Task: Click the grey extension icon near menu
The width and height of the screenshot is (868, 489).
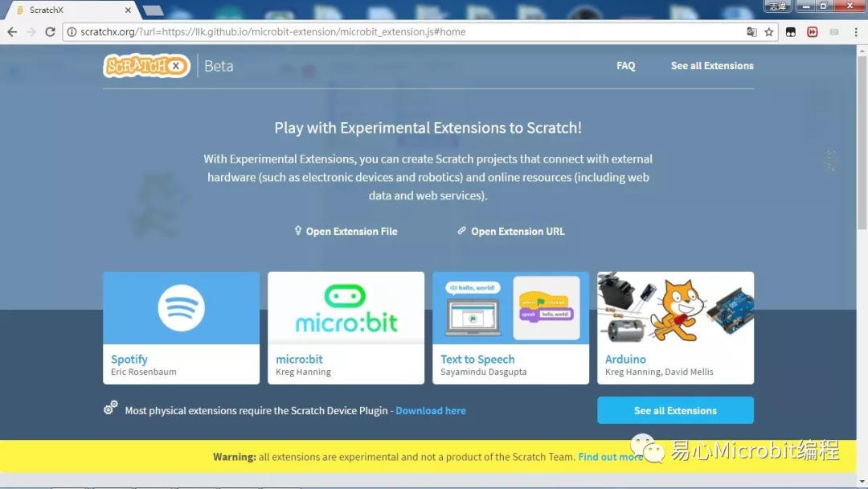Action: point(834,32)
